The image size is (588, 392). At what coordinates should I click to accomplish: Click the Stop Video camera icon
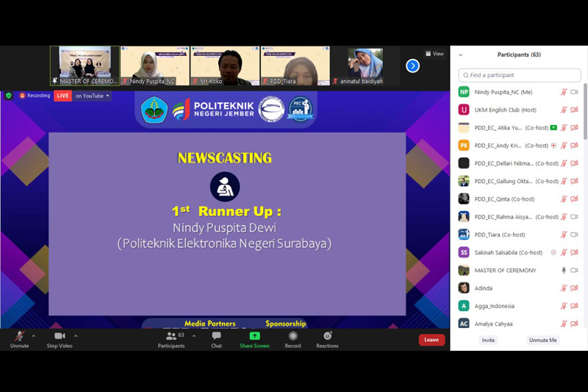(60, 335)
